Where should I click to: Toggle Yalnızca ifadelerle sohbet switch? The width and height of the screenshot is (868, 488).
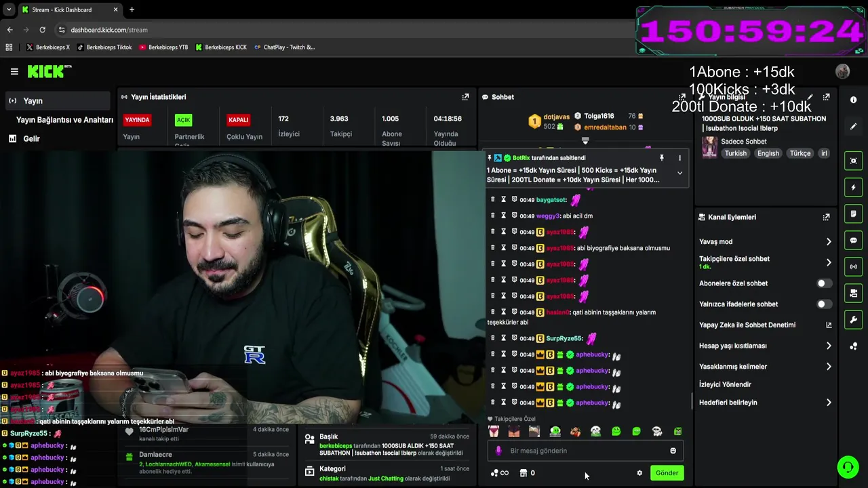coord(824,304)
